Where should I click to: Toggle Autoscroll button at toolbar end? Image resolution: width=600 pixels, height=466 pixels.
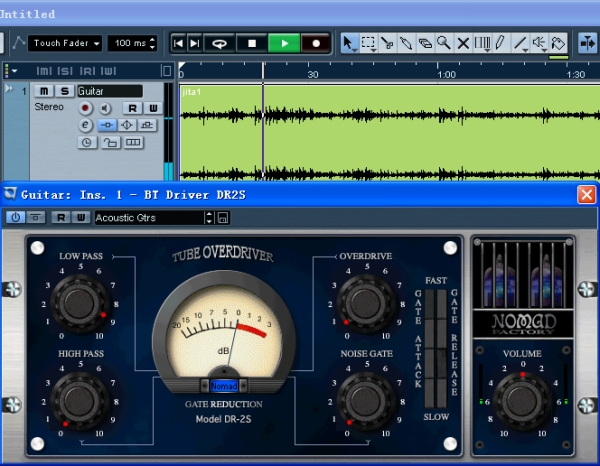[x=587, y=43]
